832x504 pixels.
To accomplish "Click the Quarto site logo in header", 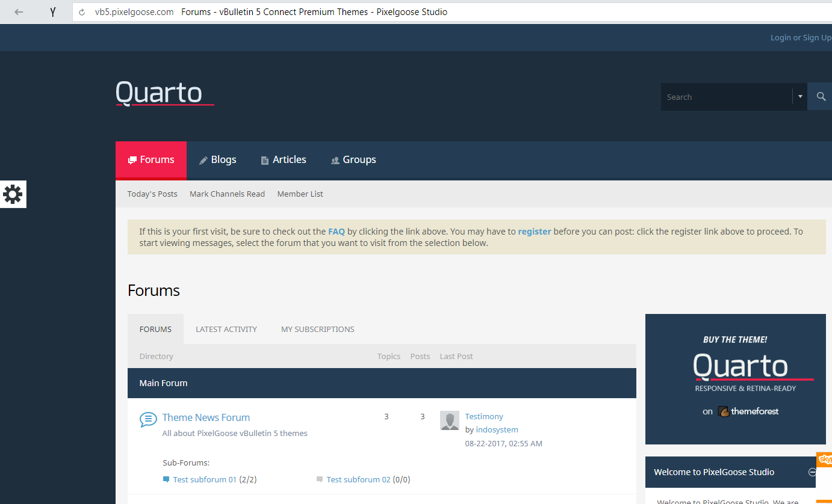I will 164,93.
